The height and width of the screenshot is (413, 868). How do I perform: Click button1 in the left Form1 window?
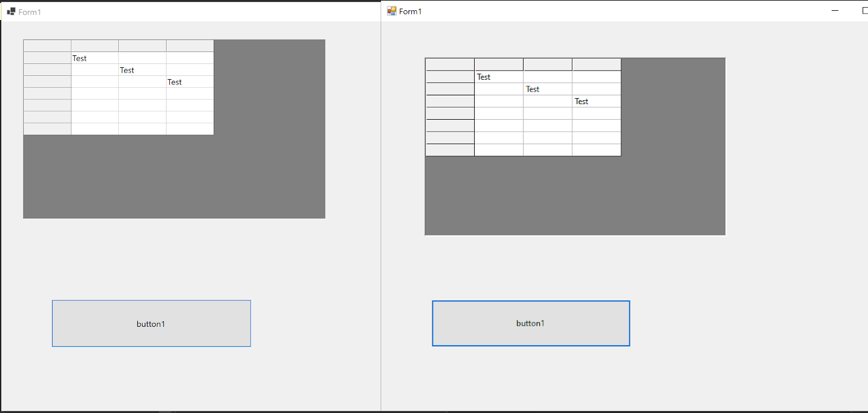click(x=151, y=324)
